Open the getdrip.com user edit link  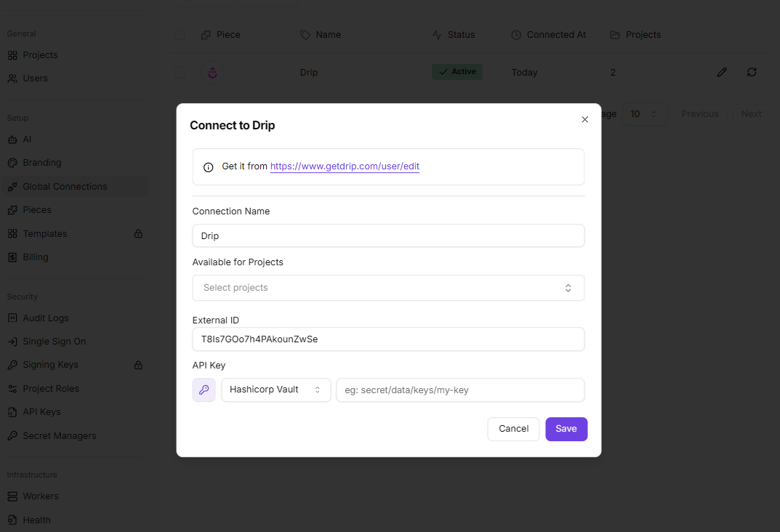click(345, 166)
